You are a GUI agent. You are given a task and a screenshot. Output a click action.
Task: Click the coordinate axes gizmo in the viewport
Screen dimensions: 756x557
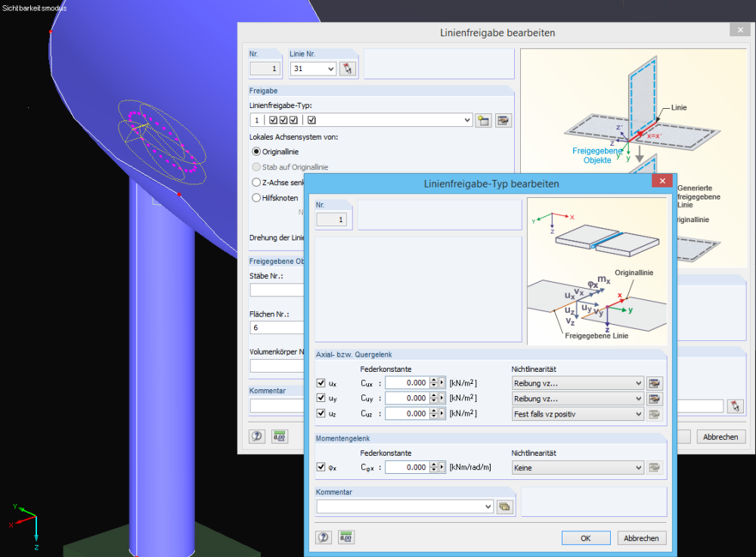pyautogui.click(x=25, y=526)
